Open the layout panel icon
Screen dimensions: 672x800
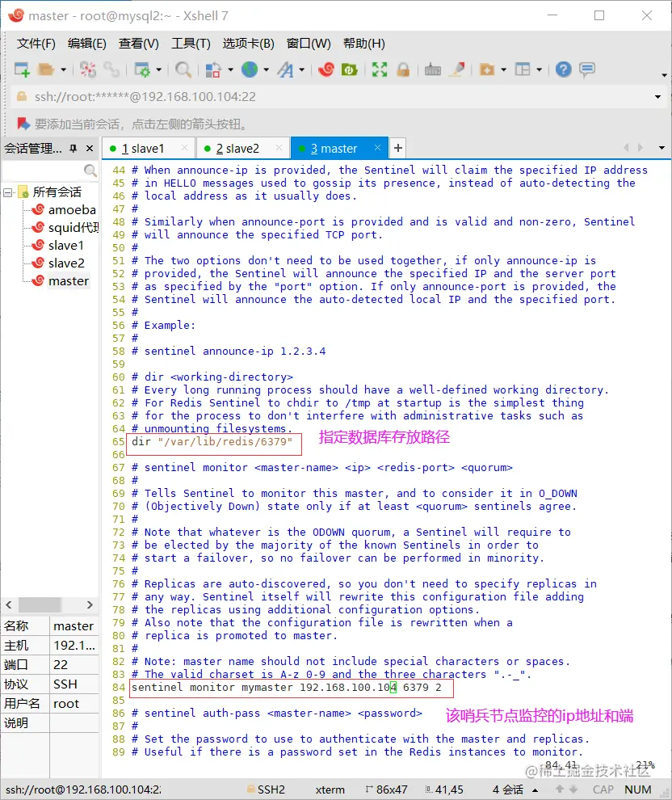[523, 69]
